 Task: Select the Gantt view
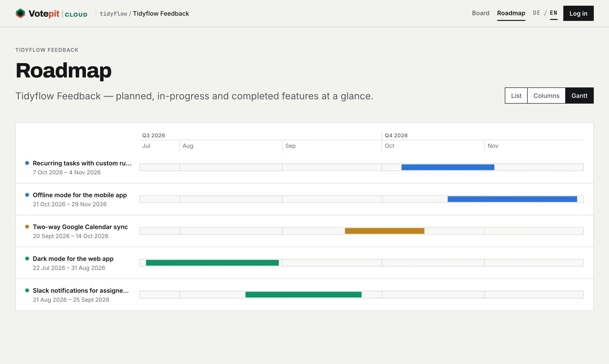579,96
